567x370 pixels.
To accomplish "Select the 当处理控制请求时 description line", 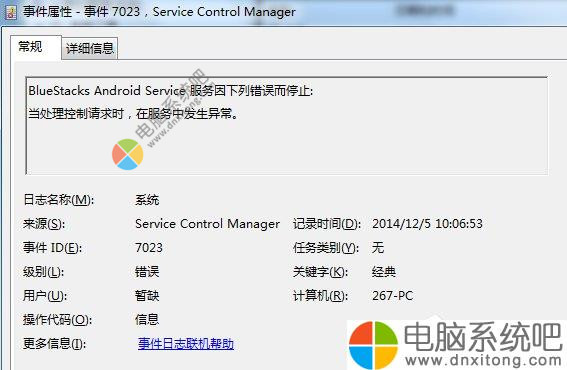I will pos(133,114).
